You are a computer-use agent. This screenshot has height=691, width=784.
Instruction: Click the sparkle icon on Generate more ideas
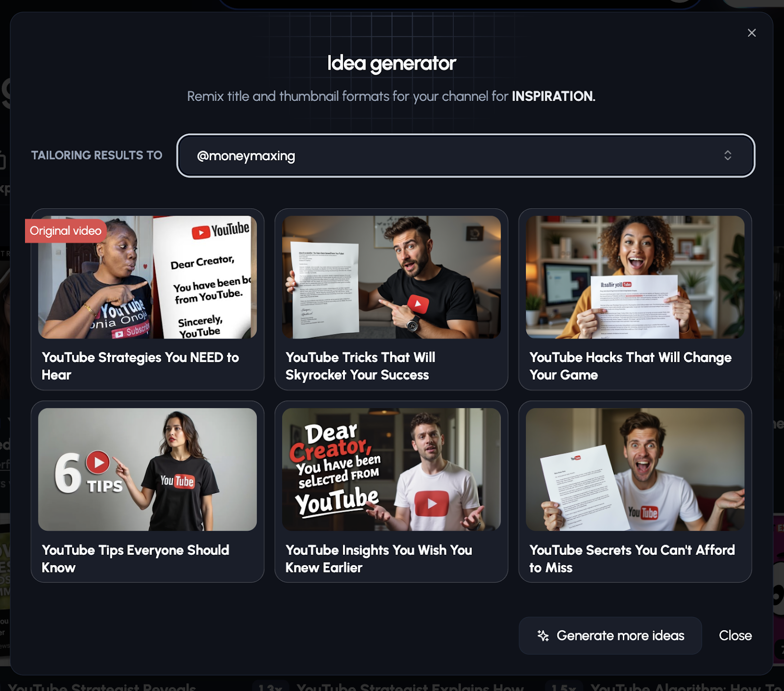click(x=543, y=636)
